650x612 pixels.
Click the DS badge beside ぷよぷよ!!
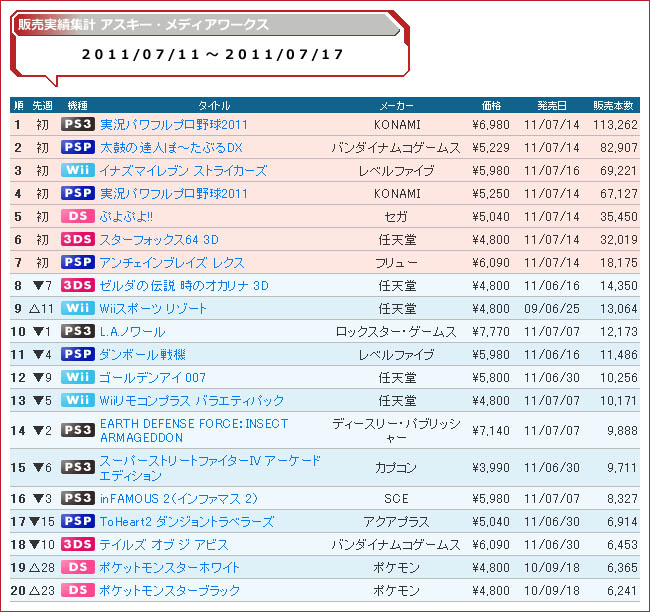tap(78, 216)
